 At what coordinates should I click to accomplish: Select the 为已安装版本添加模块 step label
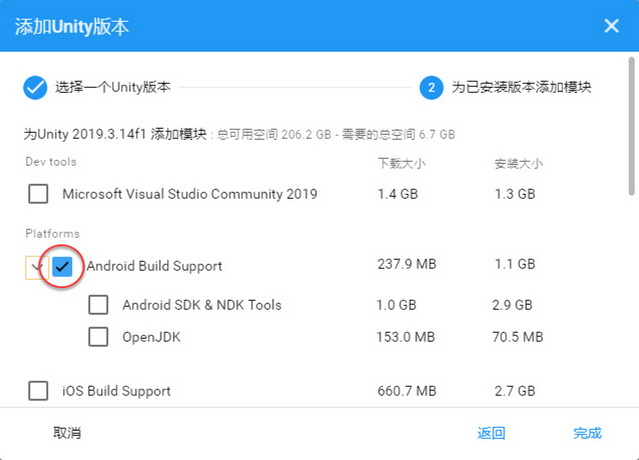(521, 87)
